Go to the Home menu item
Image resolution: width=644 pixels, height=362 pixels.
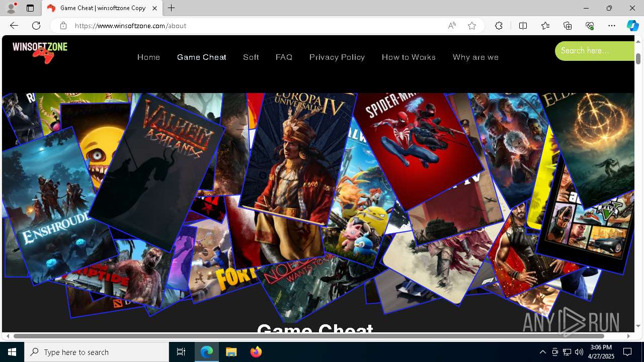pyautogui.click(x=148, y=57)
